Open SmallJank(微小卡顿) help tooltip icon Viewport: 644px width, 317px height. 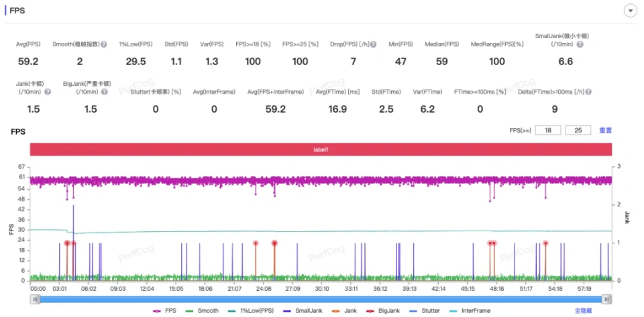pyautogui.click(x=580, y=44)
